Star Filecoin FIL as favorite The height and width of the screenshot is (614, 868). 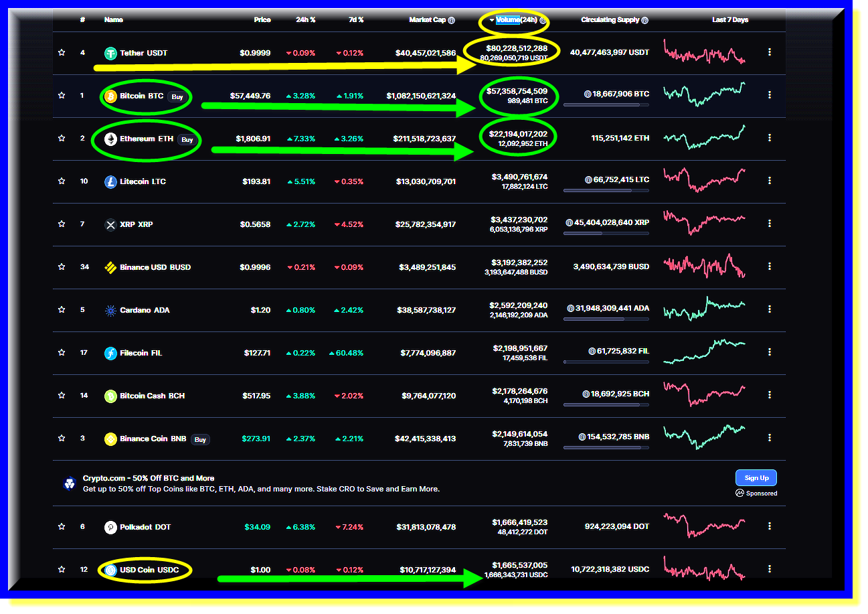click(62, 353)
